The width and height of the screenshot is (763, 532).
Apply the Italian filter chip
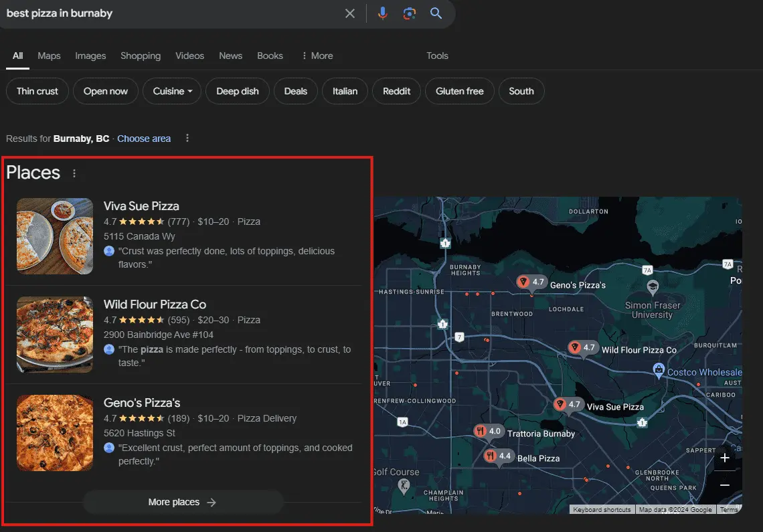pyautogui.click(x=345, y=91)
